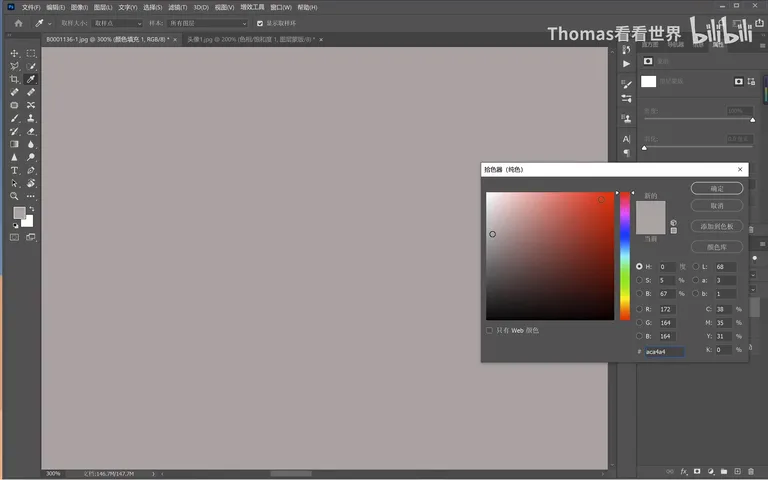Select the Quick Selection tool
Screen dimensions: 768x480
tap(31, 66)
